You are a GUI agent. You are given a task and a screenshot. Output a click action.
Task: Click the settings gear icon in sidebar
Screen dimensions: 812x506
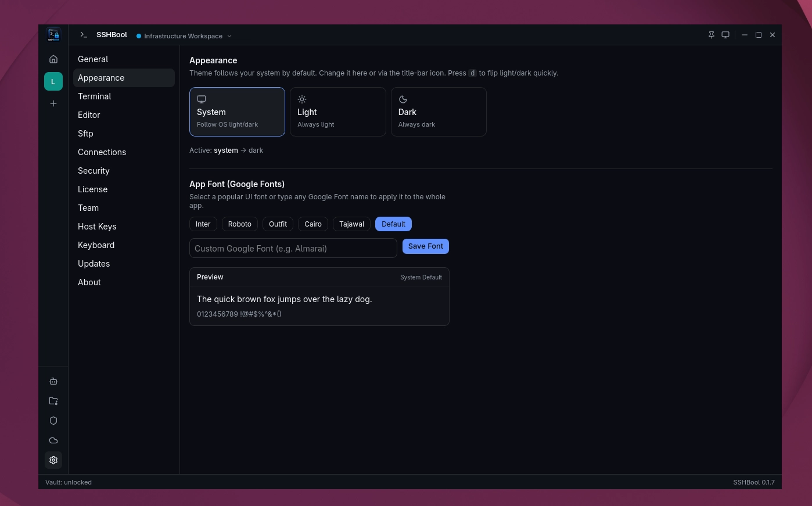tap(53, 460)
